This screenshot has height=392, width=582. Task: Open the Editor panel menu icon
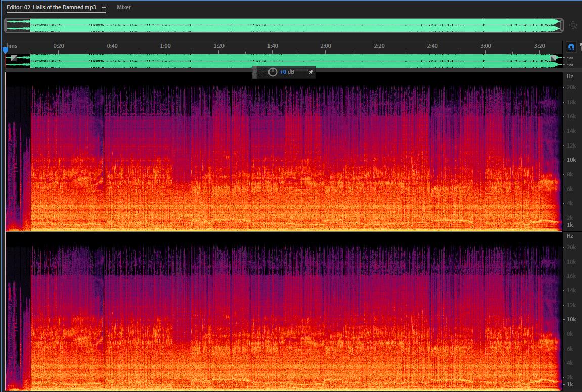(x=104, y=8)
